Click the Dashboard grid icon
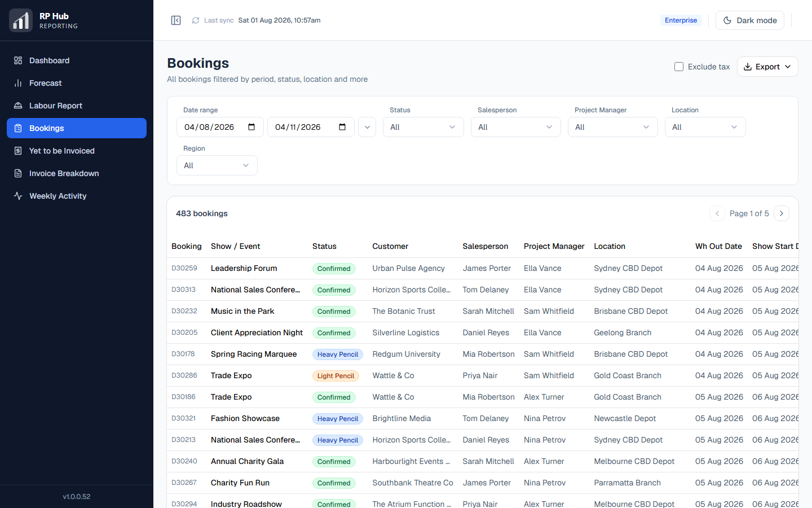The image size is (812, 508). (x=18, y=60)
